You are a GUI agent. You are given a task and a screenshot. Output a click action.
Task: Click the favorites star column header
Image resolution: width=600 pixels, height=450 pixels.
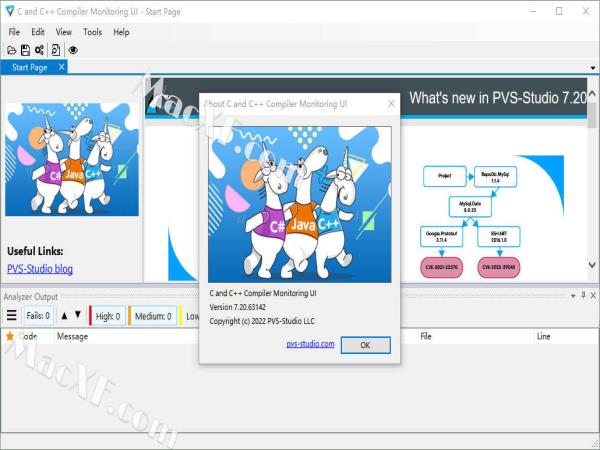point(10,336)
